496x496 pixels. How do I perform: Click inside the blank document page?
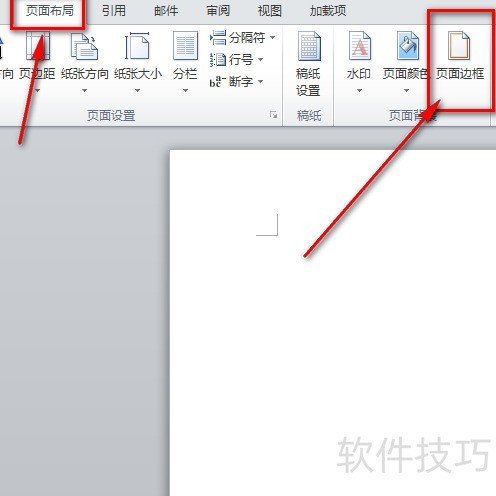point(333,323)
